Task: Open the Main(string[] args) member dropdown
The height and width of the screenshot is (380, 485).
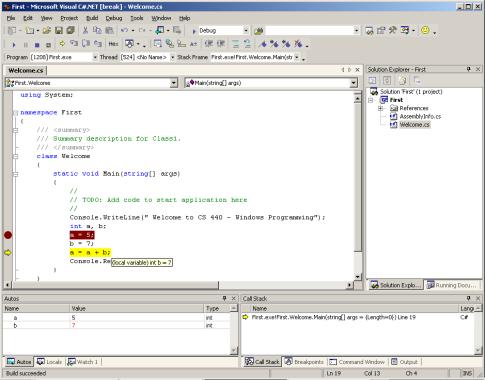Action: tap(353, 83)
